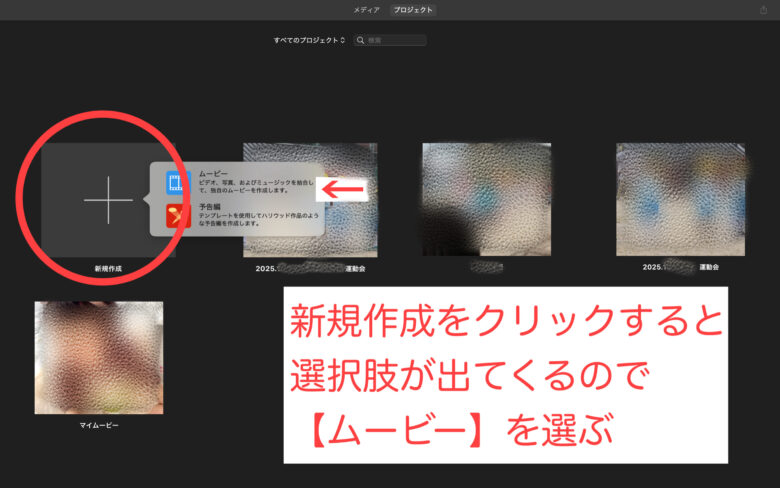Viewport: 780px width, 488px height.
Task: Click the rightmost 2025 運動会 project title
Action: pos(680,268)
